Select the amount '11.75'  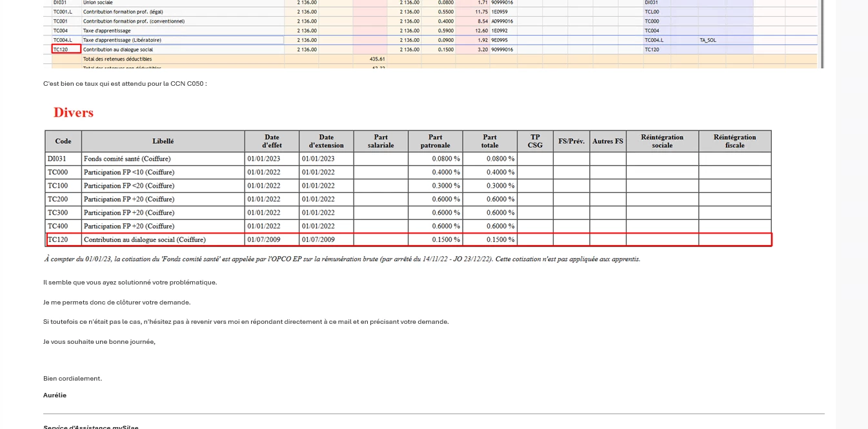click(x=481, y=12)
